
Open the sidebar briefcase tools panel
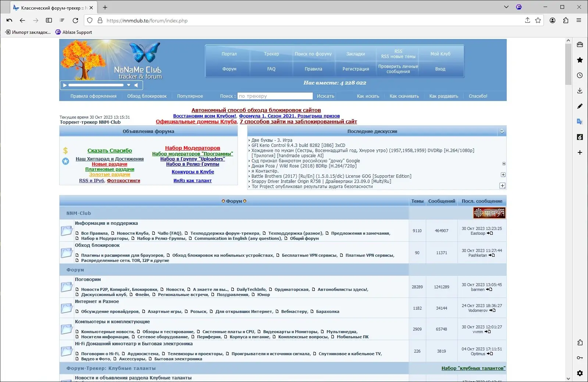580,45
